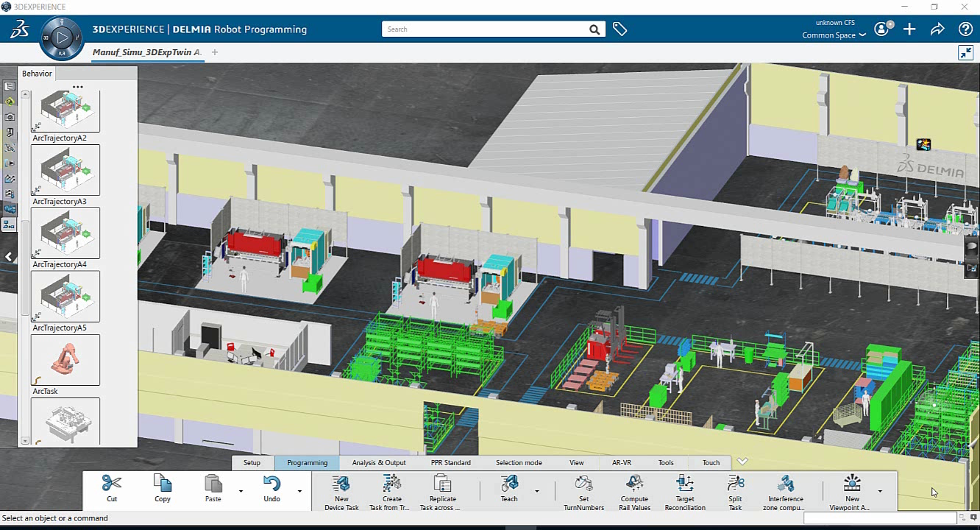
Task: Click the top tree icon in left sidebar
Action: [x=10, y=86]
